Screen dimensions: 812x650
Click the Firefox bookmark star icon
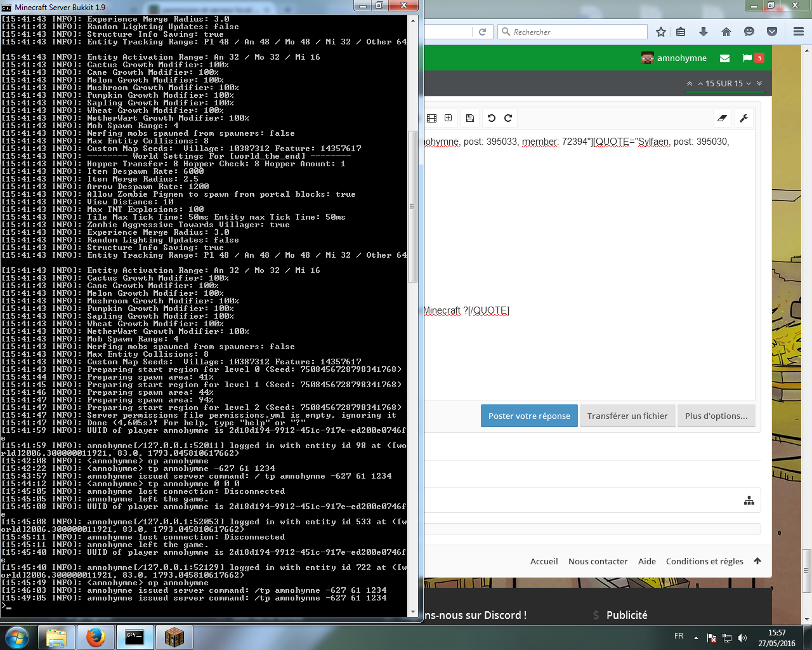point(661,32)
